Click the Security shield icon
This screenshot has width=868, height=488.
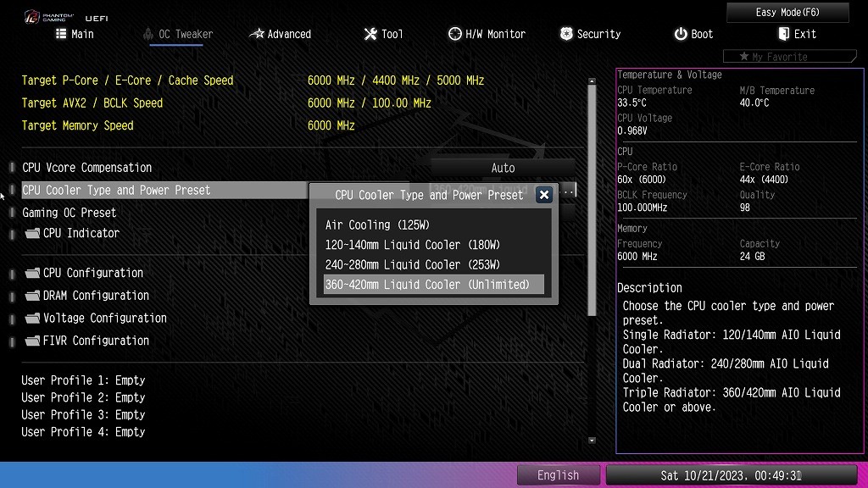click(566, 34)
